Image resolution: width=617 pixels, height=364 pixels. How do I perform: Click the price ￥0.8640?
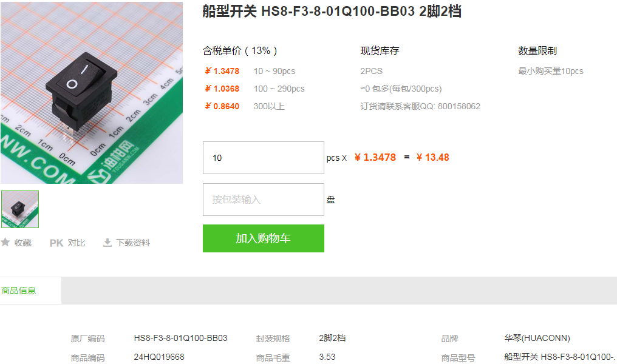pyautogui.click(x=222, y=107)
